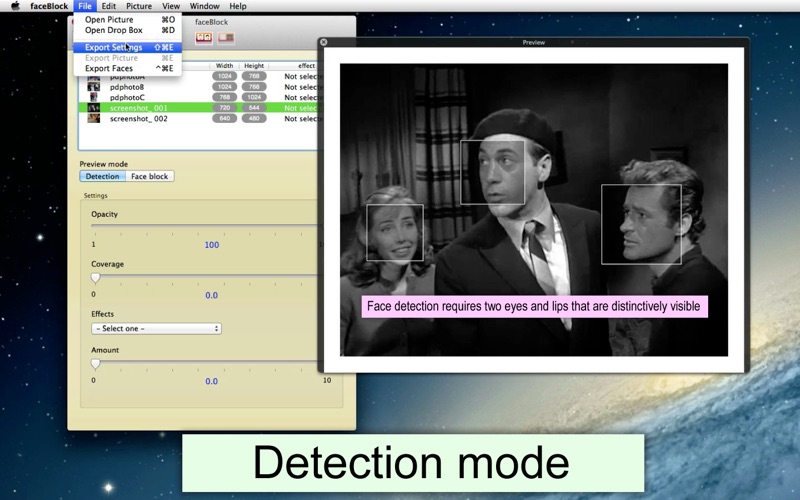Switch preview mode to Detection

coord(103,176)
